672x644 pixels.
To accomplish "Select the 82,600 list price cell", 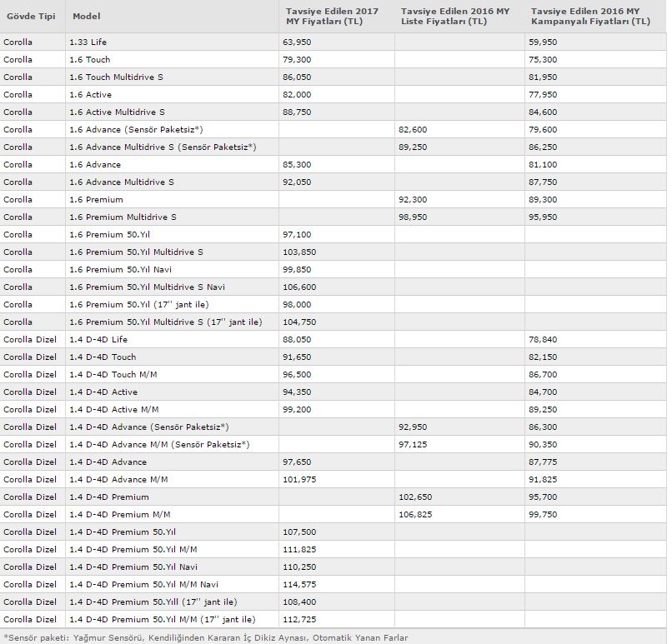I will click(x=413, y=129).
